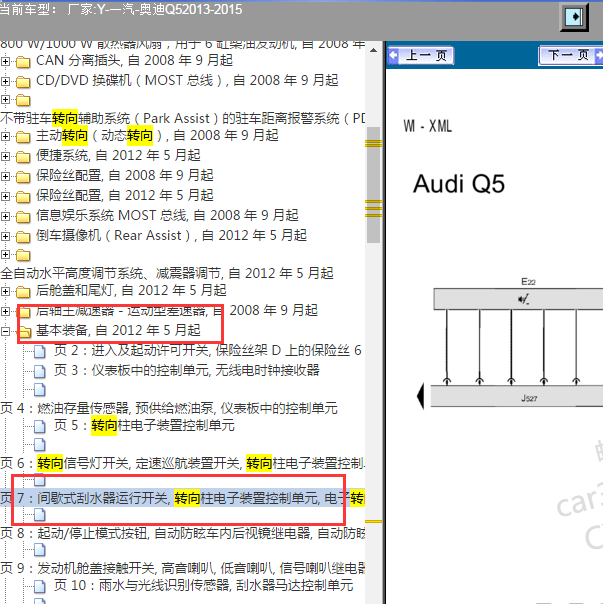Expand the 便捷系统 2012 node
The width and height of the screenshot is (603, 604).
(5, 156)
